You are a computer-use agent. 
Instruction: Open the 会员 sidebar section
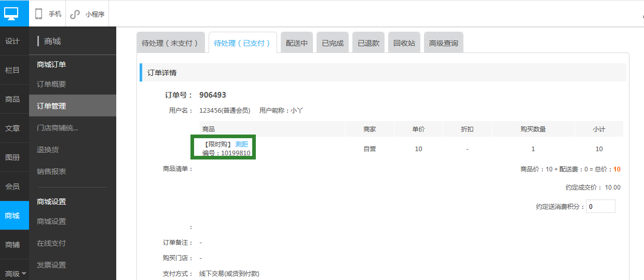pyautogui.click(x=12, y=186)
